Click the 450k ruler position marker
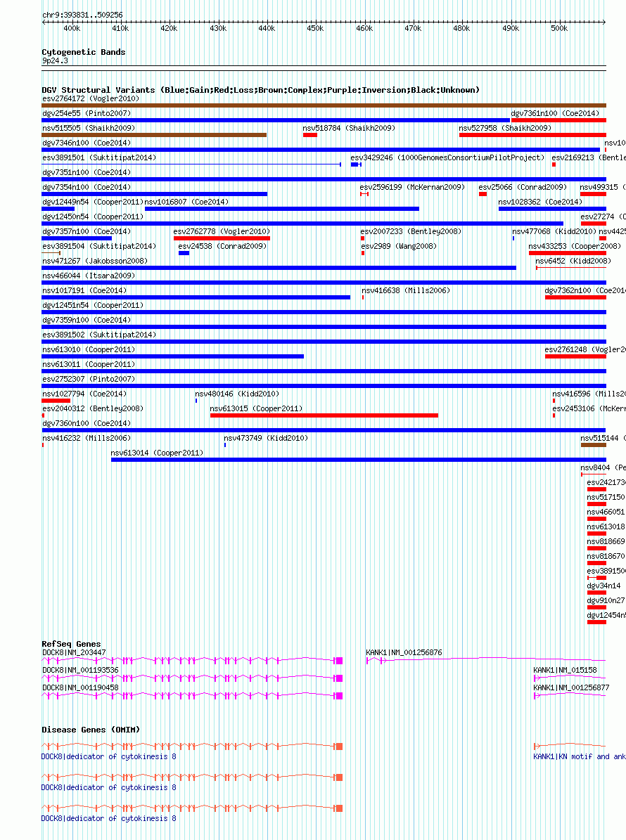626x840 pixels. (x=315, y=28)
